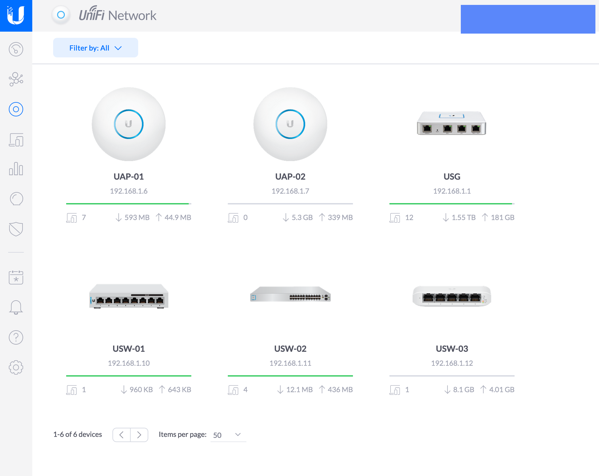This screenshot has width=599, height=476.
Task: Open the Alerts bell icon
Action: click(x=16, y=308)
